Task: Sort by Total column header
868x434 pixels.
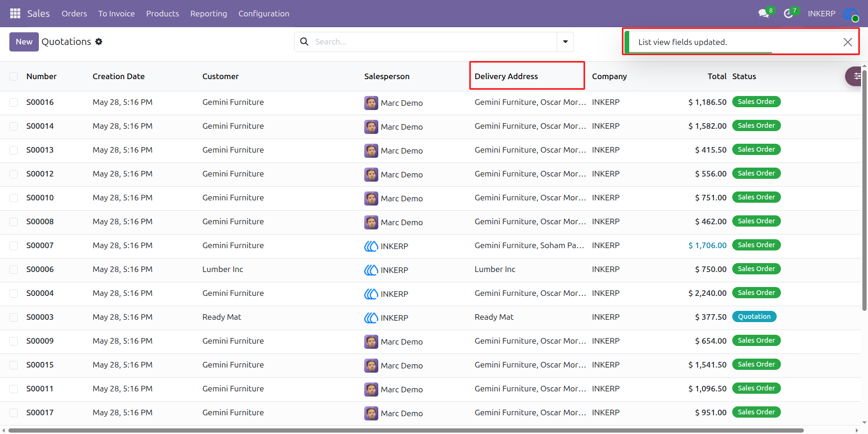Action: (x=717, y=76)
